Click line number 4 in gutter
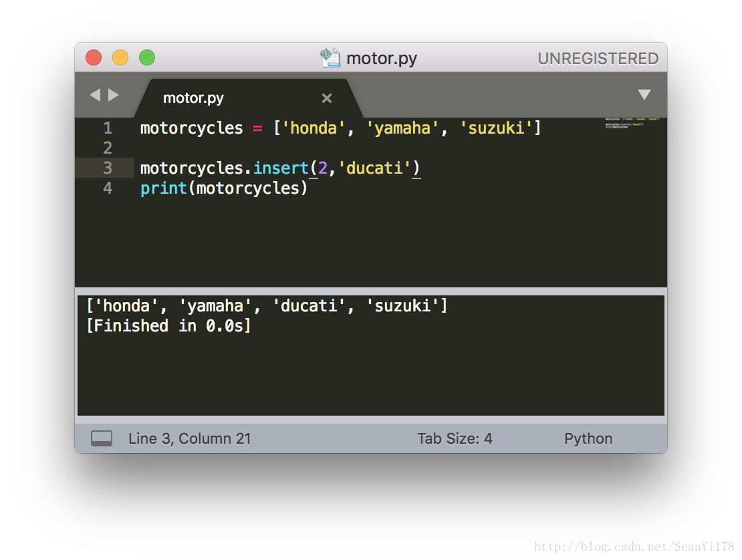742x560 pixels. (108, 188)
